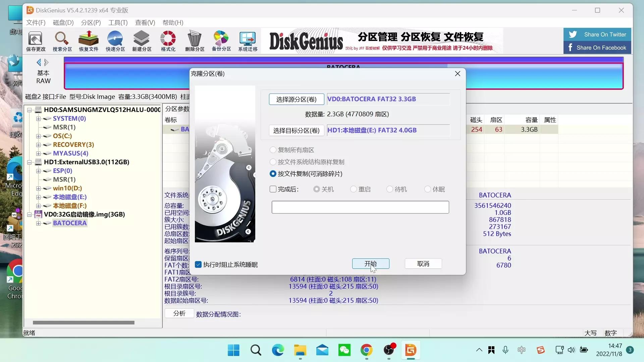
Task: Launch the 系统迁移 (System Migration) tool
Action: click(x=248, y=40)
